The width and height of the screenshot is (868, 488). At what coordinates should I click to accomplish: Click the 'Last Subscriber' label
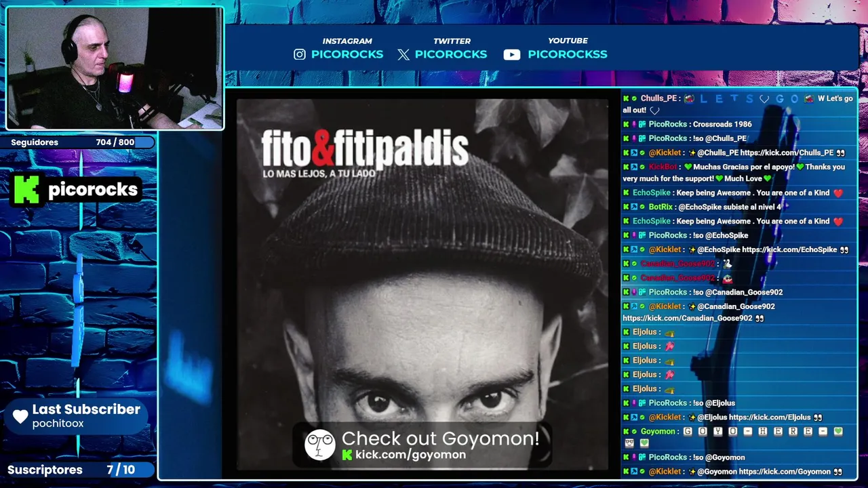point(86,409)
